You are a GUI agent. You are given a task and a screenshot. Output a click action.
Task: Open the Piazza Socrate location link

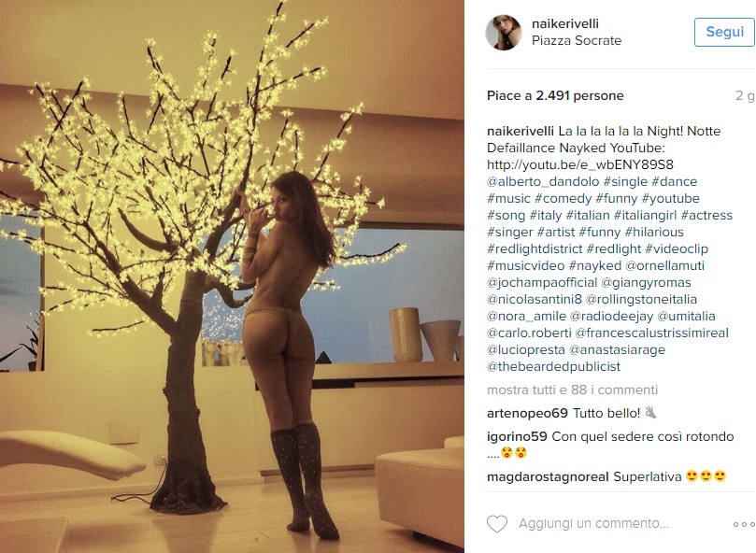pos(577,40)
